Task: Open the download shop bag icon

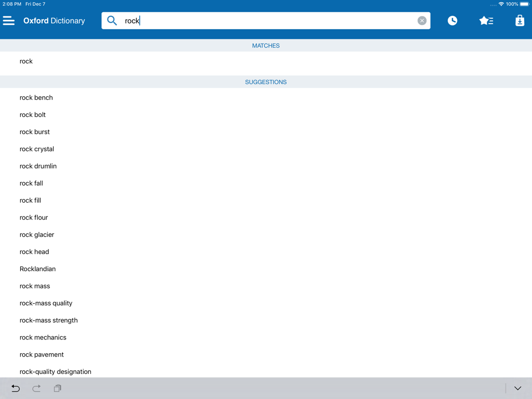Action: [x=520, y=21]
